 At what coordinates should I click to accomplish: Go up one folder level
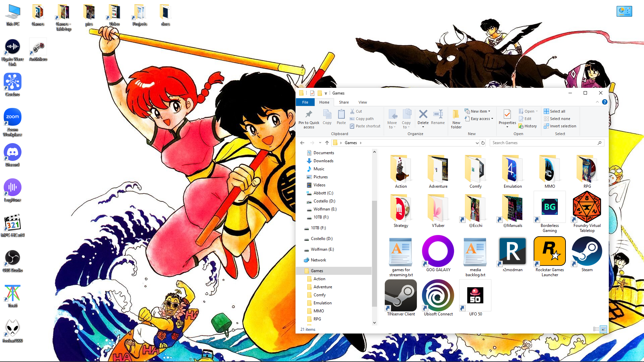coord(327,143)
